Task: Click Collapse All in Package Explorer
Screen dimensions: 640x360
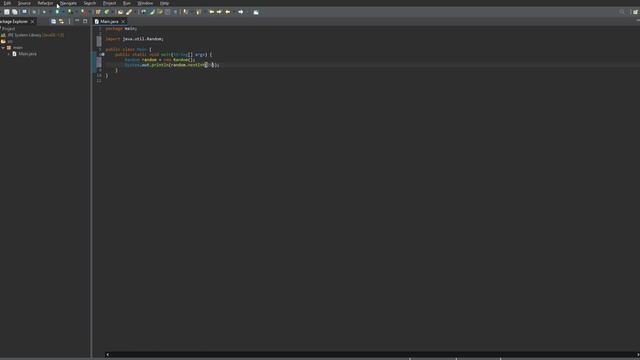Action: click(x=53, y=21)
